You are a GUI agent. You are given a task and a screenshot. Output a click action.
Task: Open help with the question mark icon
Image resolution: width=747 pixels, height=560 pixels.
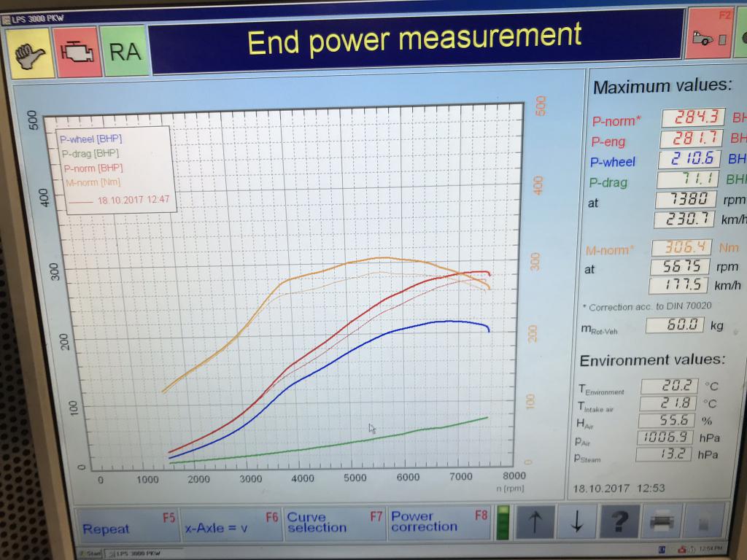(618, 522)
